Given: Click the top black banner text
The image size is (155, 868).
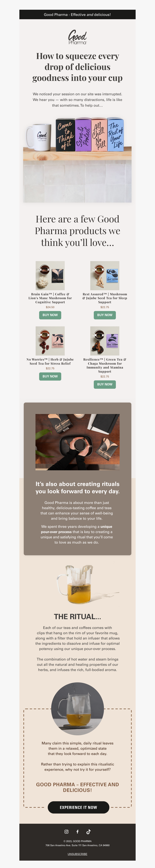Looking at the screenshot, I should point(77,15).
